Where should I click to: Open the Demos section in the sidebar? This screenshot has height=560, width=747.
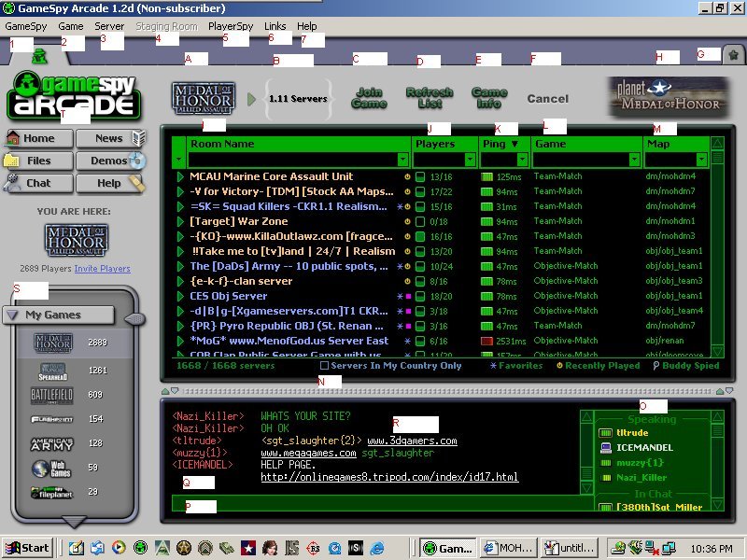(x=110, y=161)
